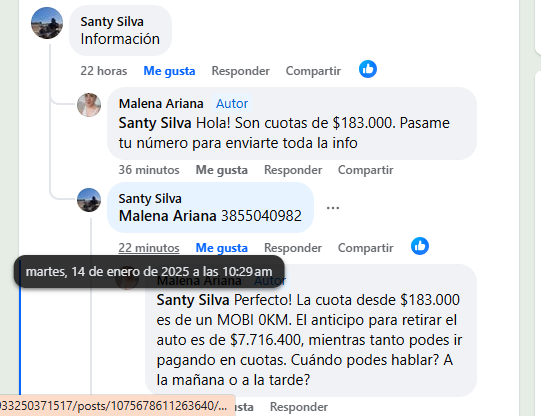Click Compartir under the phone number comment
This screenshot has height=416, width=541.
point(366,248)
